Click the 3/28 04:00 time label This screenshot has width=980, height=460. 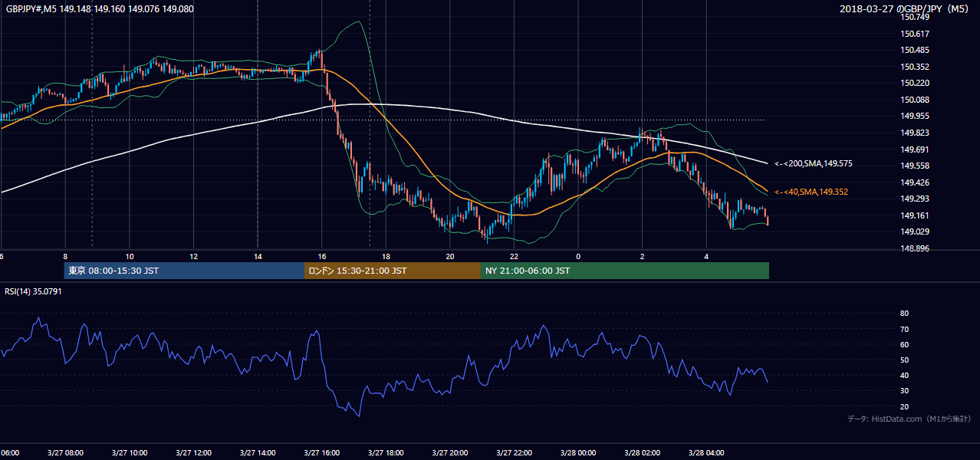(705, 453)
